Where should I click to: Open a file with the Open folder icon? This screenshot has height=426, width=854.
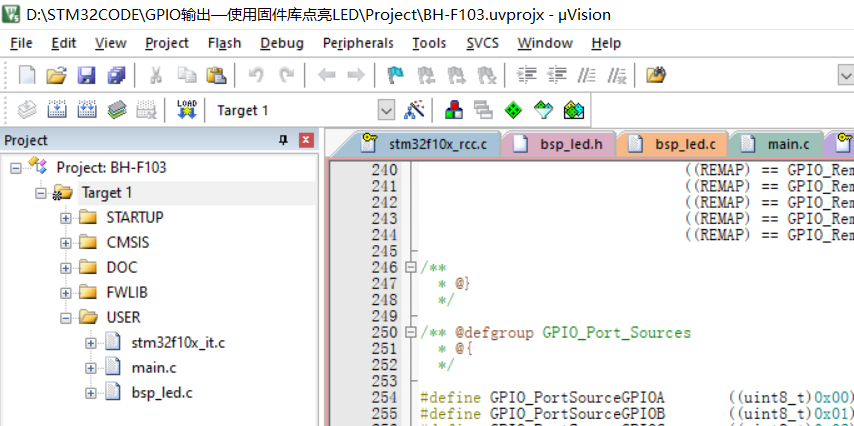[x=56, y=75]
